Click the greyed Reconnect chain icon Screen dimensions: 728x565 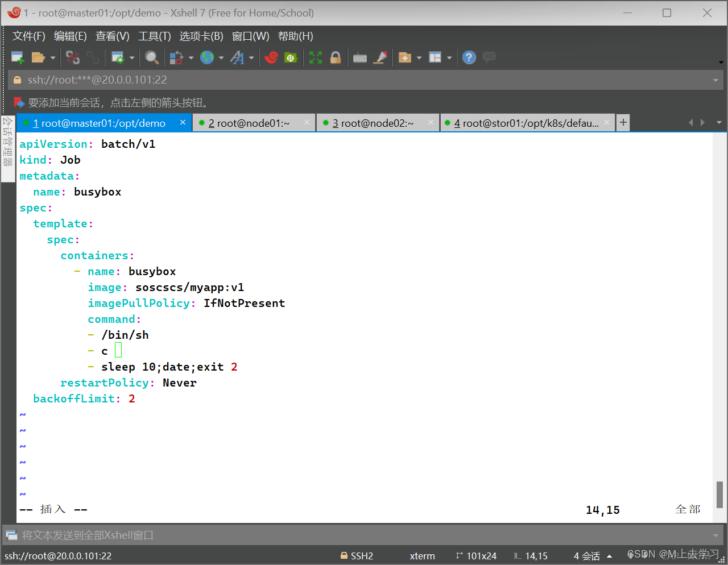tap(93, 57)
